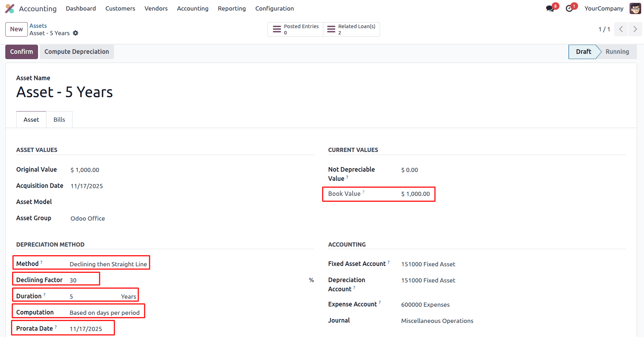The image size is (644, 337).
Task: Click the user avatar in the top bar
Action: coord(635,8)
